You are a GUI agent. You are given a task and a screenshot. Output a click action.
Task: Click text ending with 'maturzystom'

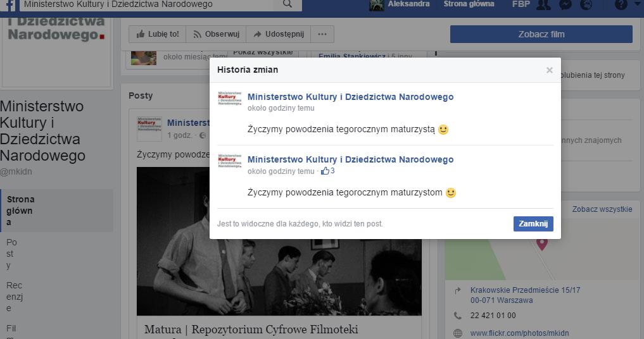pyautogui.click(x=344, y=192)
